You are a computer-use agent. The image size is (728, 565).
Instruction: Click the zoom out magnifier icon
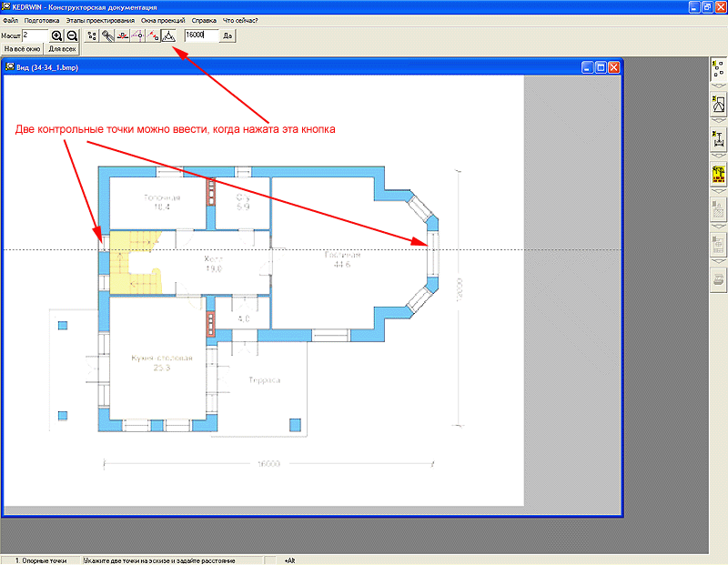coord(72,35)
